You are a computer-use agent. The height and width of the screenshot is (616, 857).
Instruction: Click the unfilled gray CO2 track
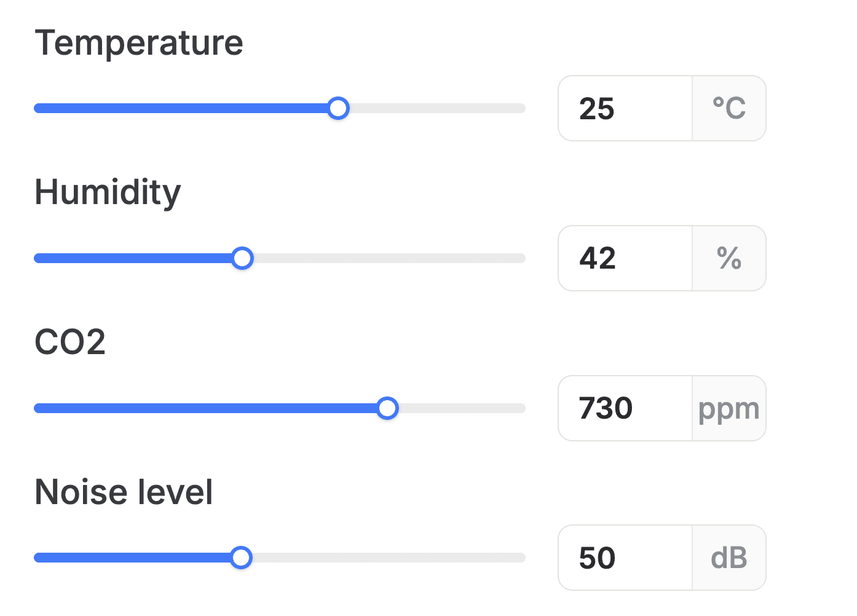[x=462, y=408]
